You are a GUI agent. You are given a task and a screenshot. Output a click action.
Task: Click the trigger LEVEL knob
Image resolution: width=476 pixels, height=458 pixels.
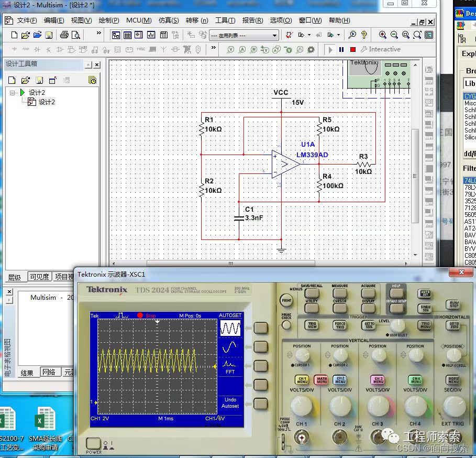tap(397, 325)
